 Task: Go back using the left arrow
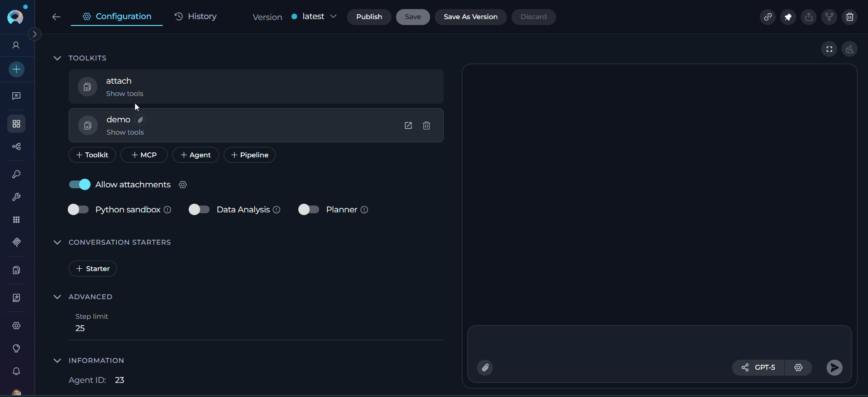point(56,17)
